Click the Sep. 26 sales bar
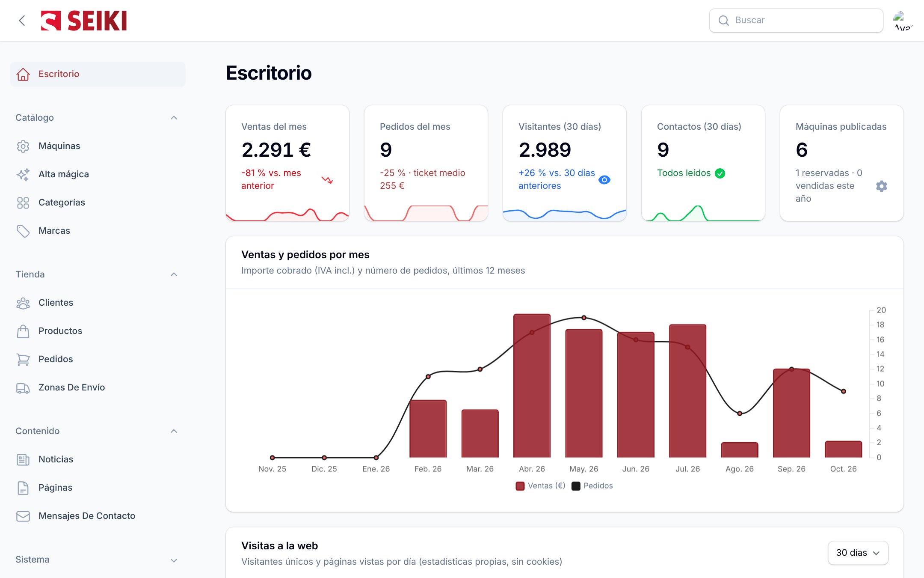This screenshot has width=924, height=578. [791, 413]
